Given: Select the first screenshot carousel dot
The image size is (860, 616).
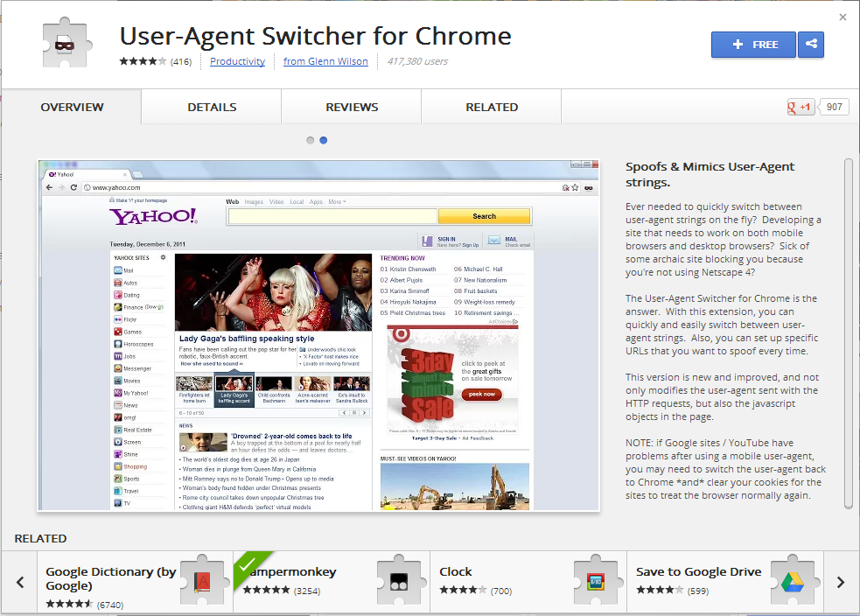Looking at the screenshot, I should pyautogui.click(x=311, y=140).
